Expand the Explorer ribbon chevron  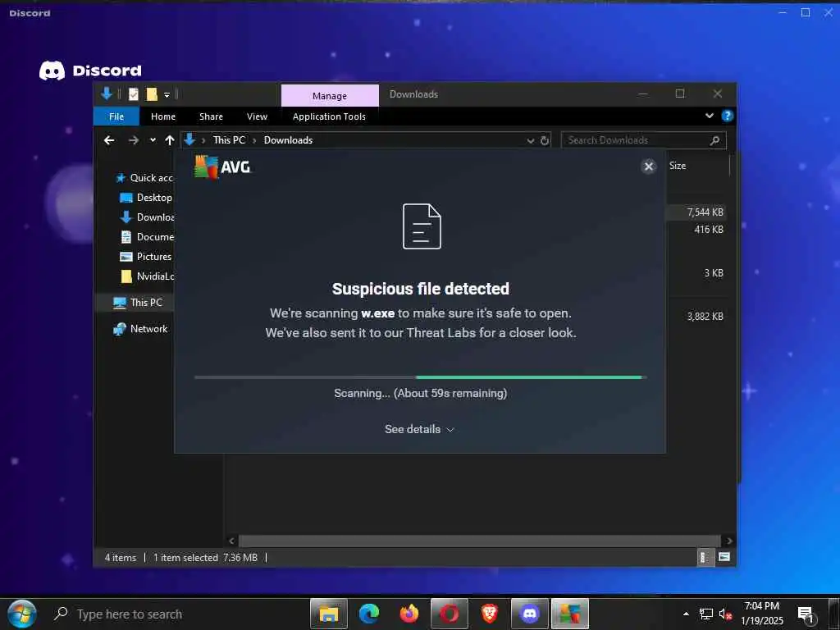pos(710,116)
